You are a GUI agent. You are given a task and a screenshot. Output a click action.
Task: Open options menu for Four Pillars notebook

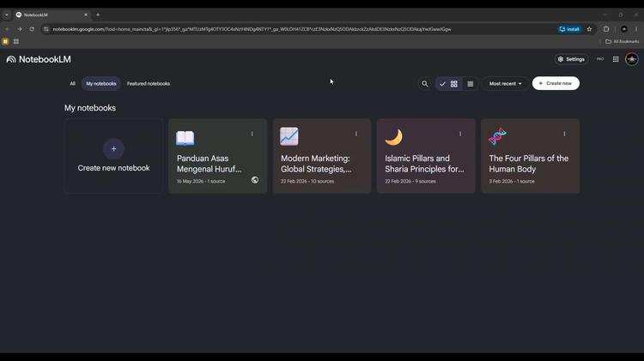(x=564, y=134)
